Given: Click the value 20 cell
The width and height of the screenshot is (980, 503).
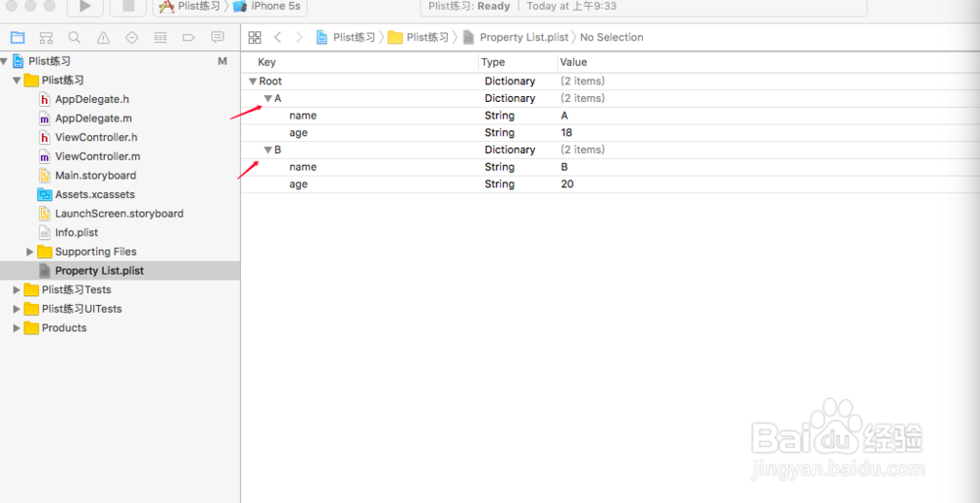Looking at the screenshot, I should 567,184.
